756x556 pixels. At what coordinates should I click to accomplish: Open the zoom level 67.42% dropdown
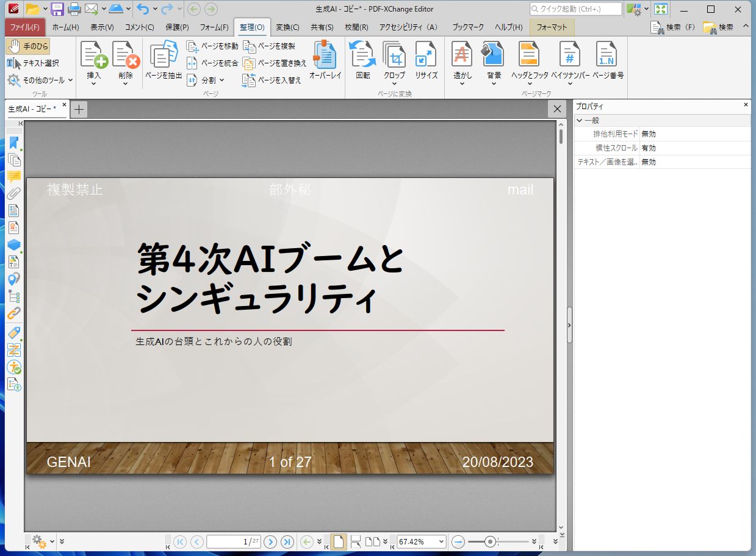[440, 541]
